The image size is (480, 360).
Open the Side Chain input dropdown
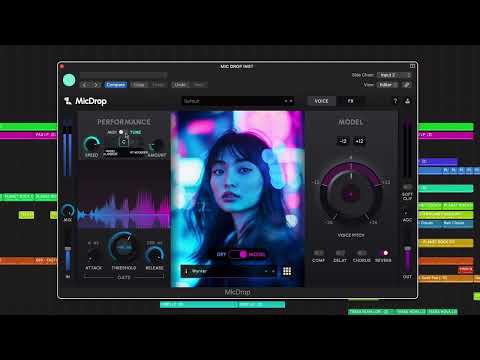395,75
